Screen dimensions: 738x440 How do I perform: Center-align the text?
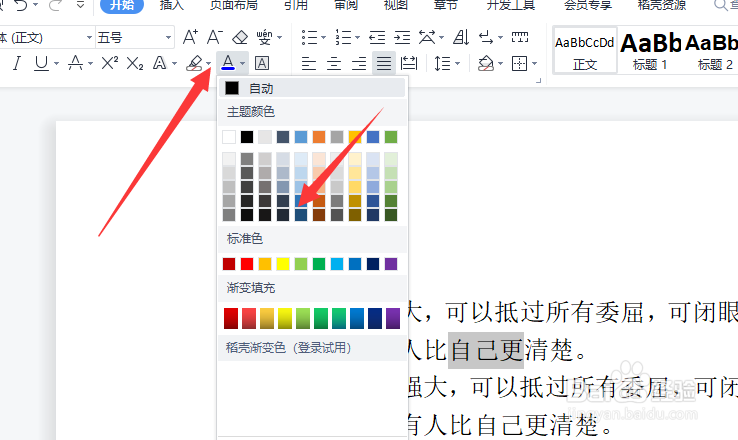[x=334, y=63]
